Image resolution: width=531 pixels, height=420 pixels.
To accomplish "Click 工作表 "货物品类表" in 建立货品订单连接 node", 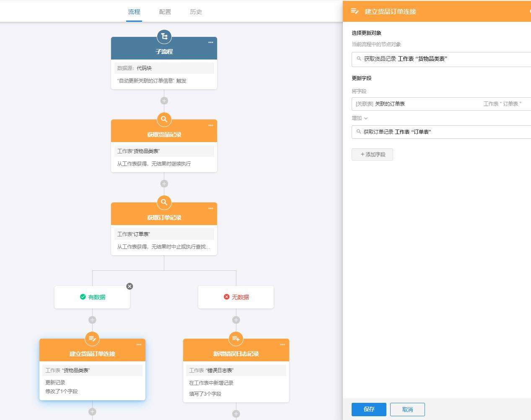I will coord(92,371).
